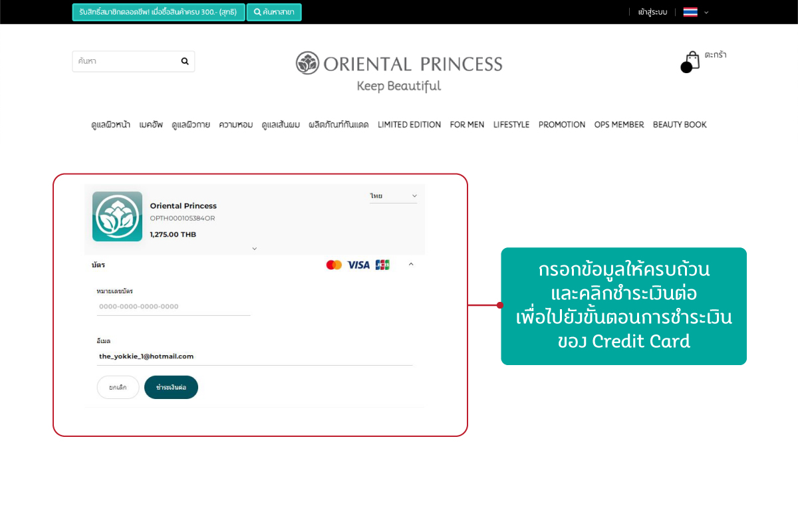Screen dimensions: 798x532
Task: Click the Thailand flag icon
Action: click(x=690, y=12)
